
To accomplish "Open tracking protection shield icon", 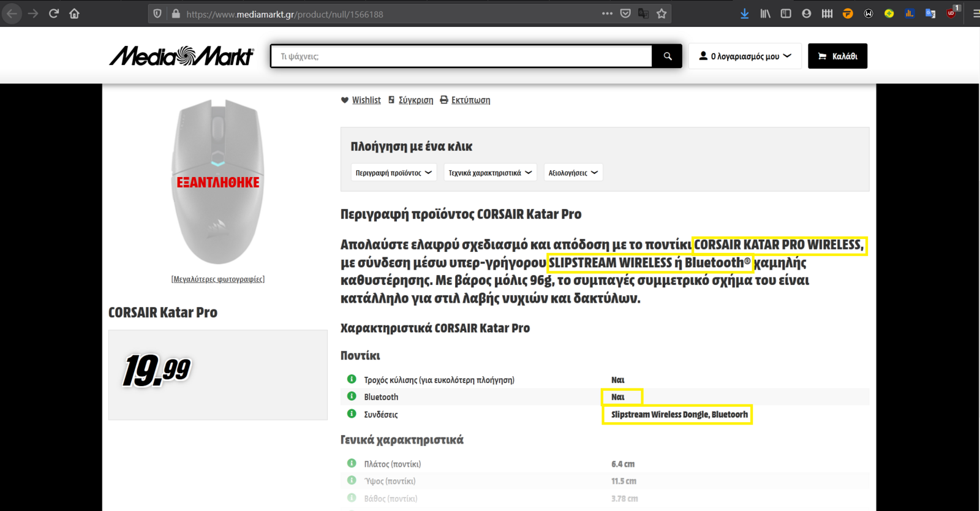I will (x=157, y=13).
